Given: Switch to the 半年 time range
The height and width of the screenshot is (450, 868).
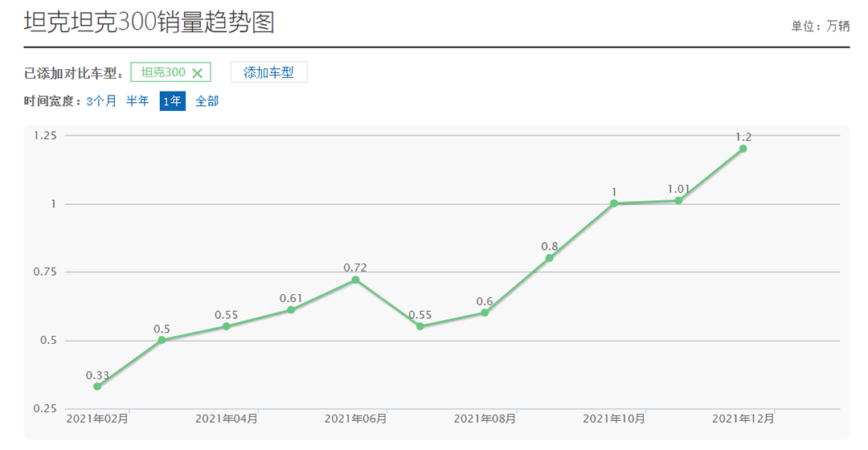Looking at the screenshot, I should pyautogui.click(x=137, y=100).
